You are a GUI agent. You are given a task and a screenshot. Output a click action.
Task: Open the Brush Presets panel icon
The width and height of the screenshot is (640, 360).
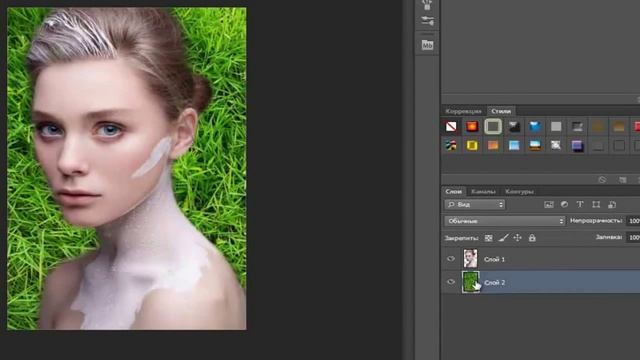tap(427, 21)
